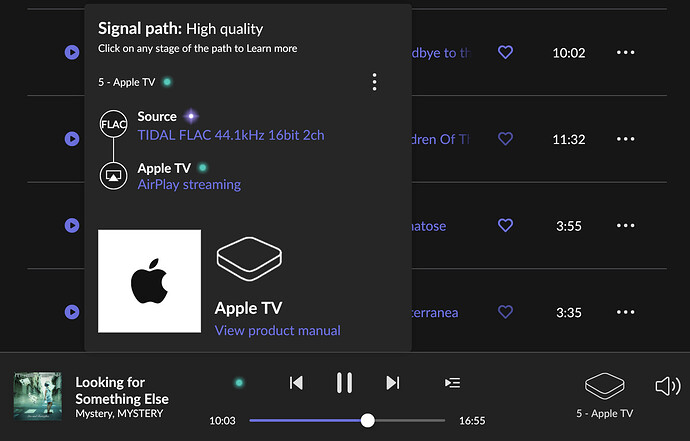Skip to the next track
Screen dimensions: 690x441
393,383
